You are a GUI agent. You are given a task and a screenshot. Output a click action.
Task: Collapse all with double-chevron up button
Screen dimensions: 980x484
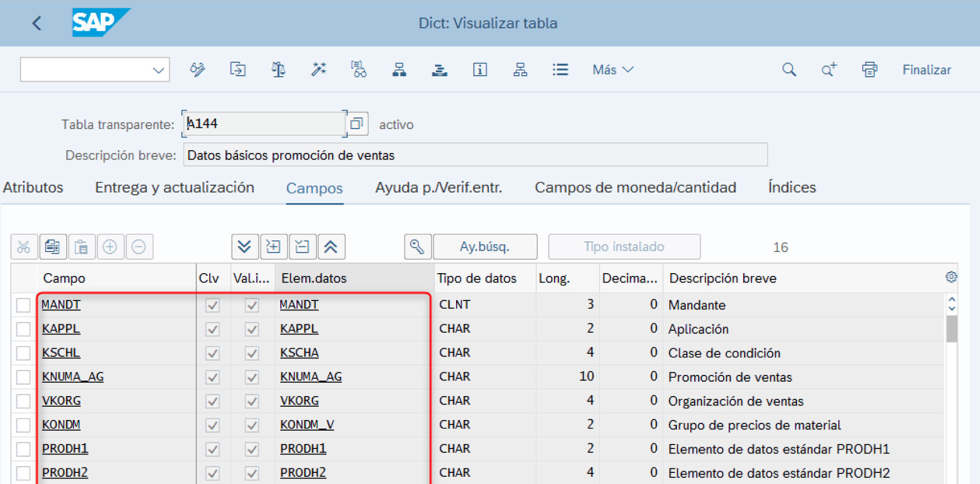coord(331,246)
